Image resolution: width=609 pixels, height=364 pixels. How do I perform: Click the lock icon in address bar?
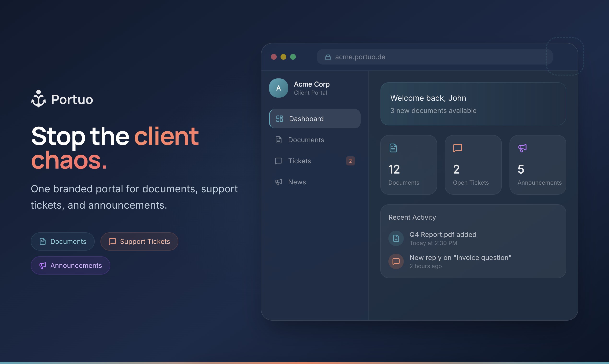[328, 57]
